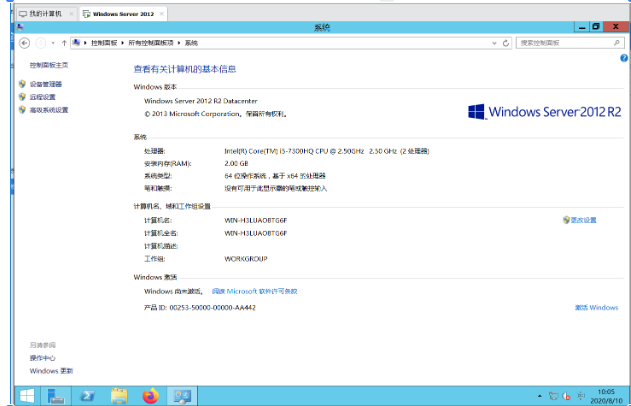Screen dimensions: 631x406
Task: Click the forward navigation arrow
Action: [x=40, y=43]
